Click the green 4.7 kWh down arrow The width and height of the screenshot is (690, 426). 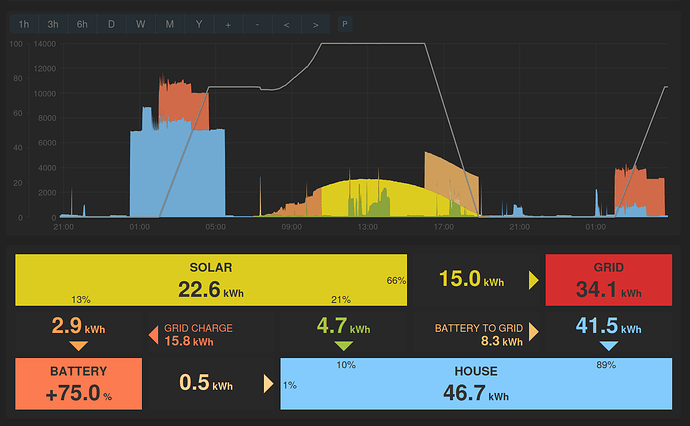tap(344, 346)
